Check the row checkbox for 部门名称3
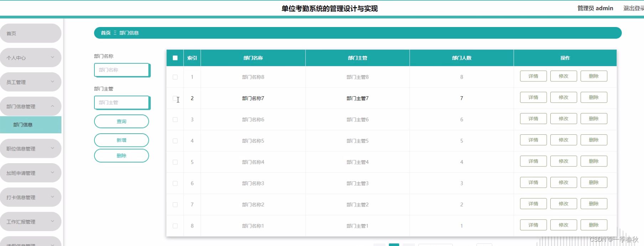The image size is (644, 246). (175, 183)
